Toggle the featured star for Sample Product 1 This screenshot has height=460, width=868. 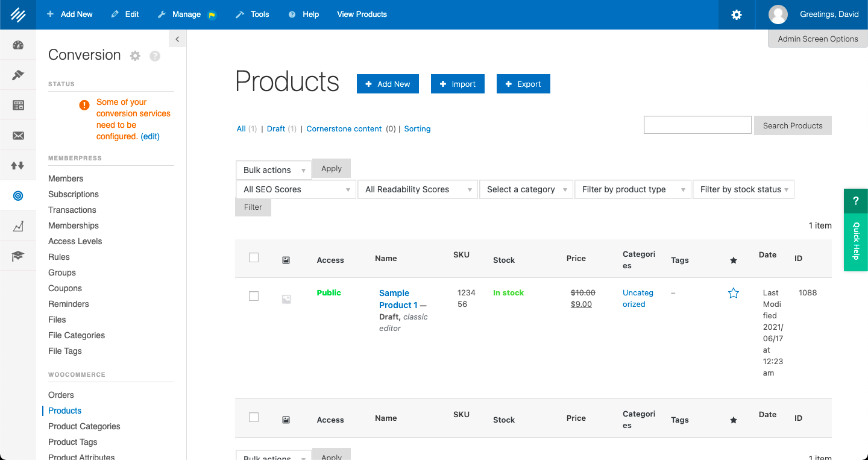(733, 293)
